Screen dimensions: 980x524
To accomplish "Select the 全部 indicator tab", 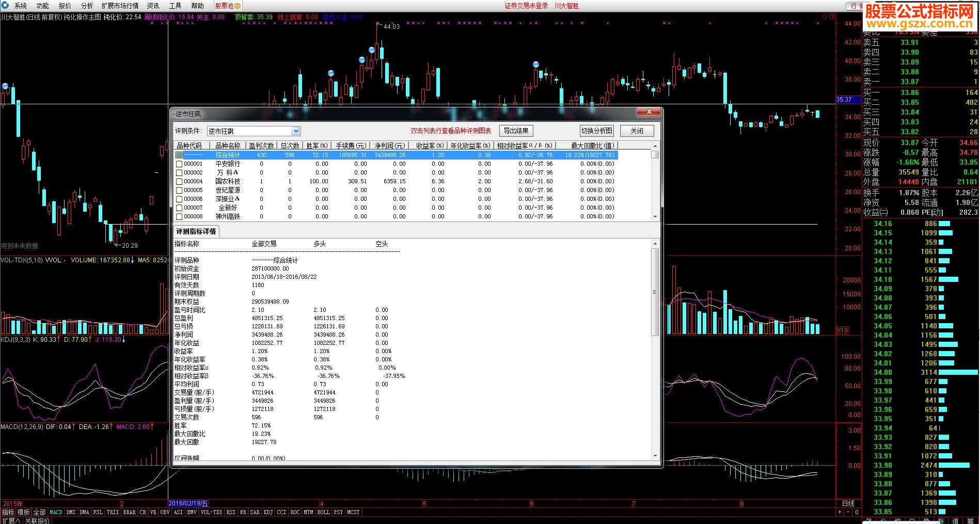I will tap(39, 512).
